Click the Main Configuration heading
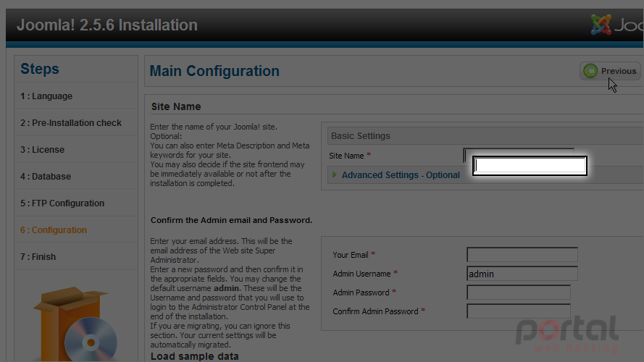The width and height of the screenshot is (644, 362). (x=214, y=71)
